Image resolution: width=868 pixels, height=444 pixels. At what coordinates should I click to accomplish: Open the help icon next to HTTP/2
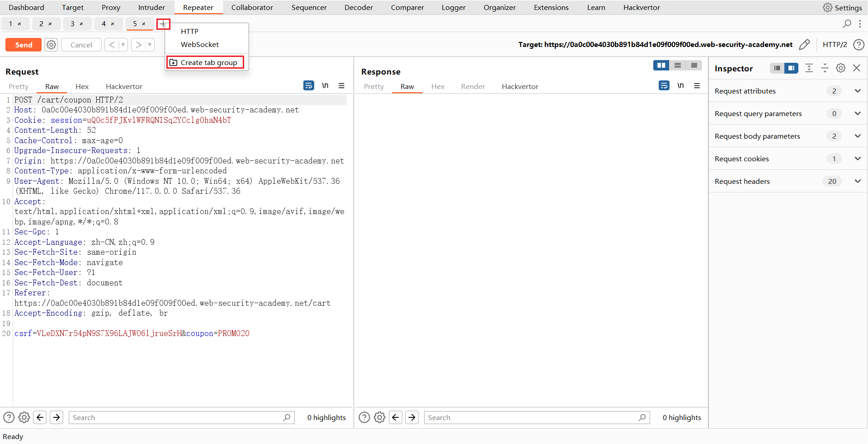859,45
